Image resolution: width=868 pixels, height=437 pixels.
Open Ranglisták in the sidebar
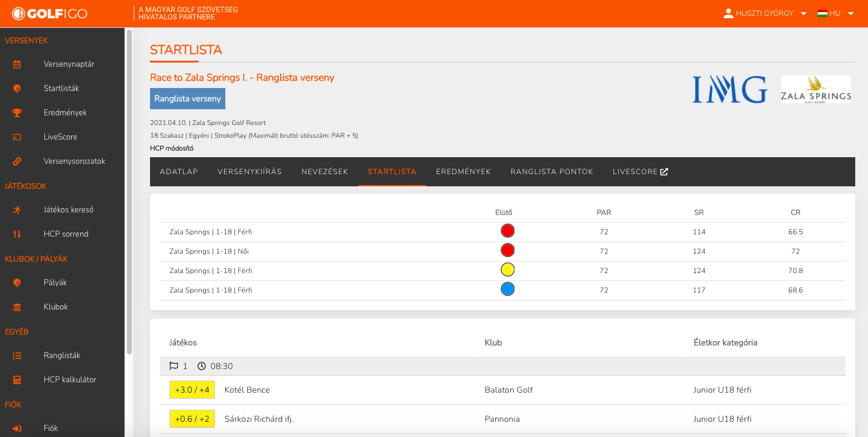point(62,356)
